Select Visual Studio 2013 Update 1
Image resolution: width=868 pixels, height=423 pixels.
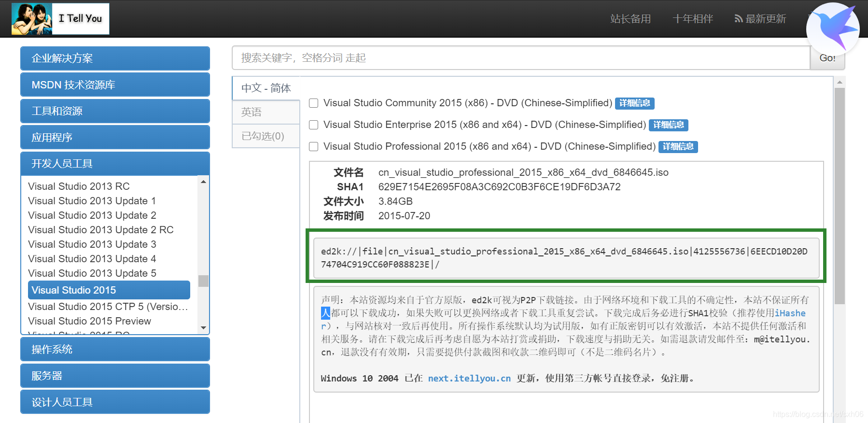(92, 201)
